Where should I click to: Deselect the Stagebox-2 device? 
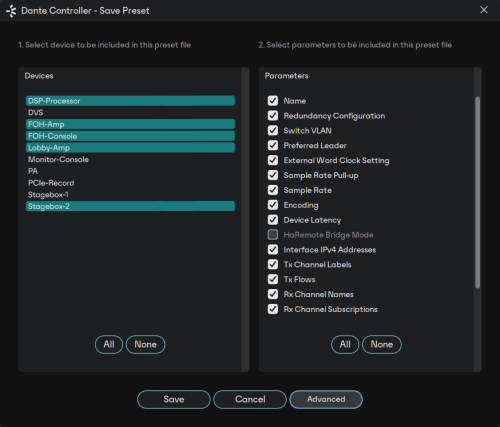130,206
